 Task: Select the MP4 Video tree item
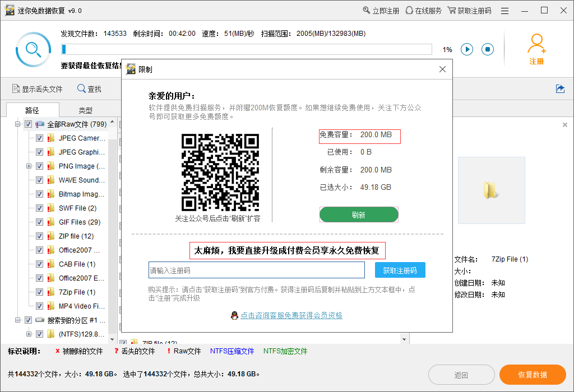click(x=82, y=306)
